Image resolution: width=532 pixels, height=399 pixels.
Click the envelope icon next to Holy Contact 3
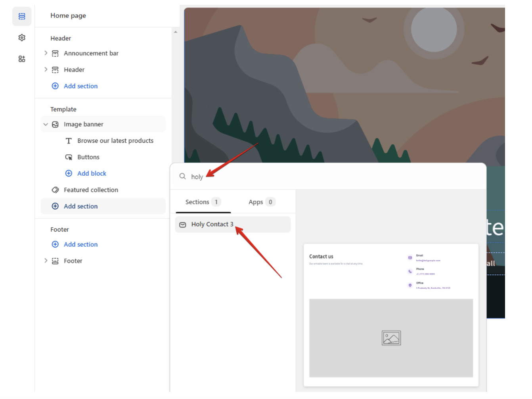pos(183,225)
